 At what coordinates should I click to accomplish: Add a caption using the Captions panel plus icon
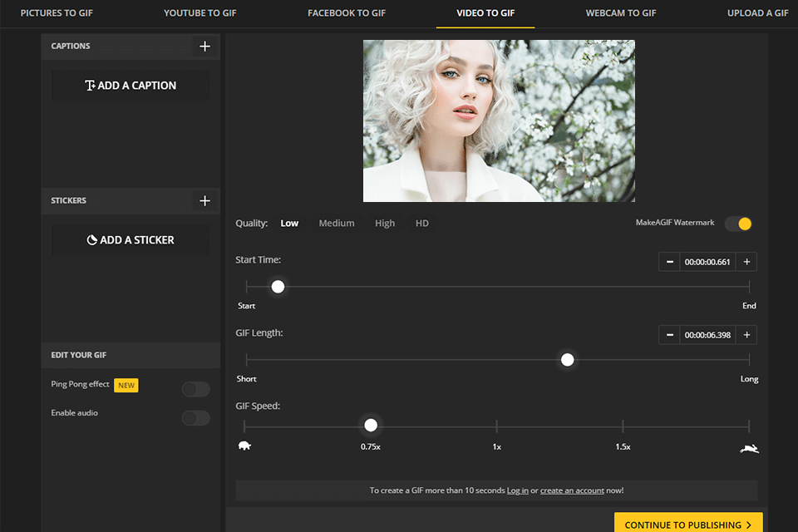(x=204, y=46)
